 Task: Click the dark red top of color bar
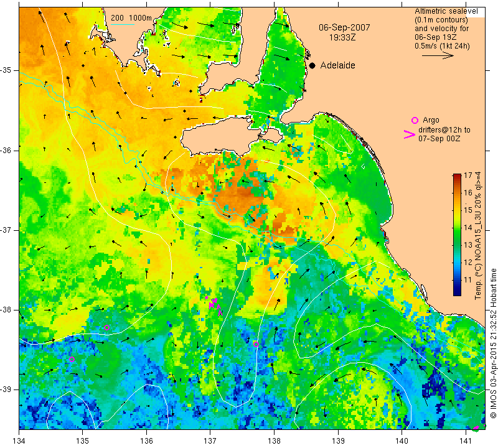tap(457, 175)
